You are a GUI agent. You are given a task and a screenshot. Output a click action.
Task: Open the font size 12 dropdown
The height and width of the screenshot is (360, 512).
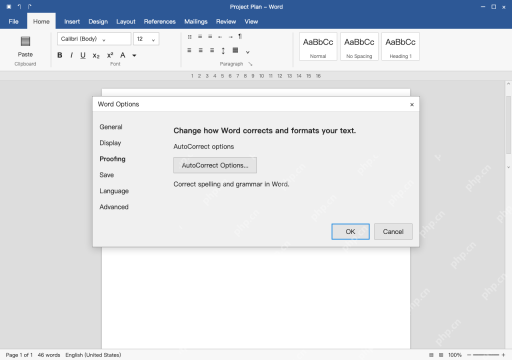tap(146, 39)
